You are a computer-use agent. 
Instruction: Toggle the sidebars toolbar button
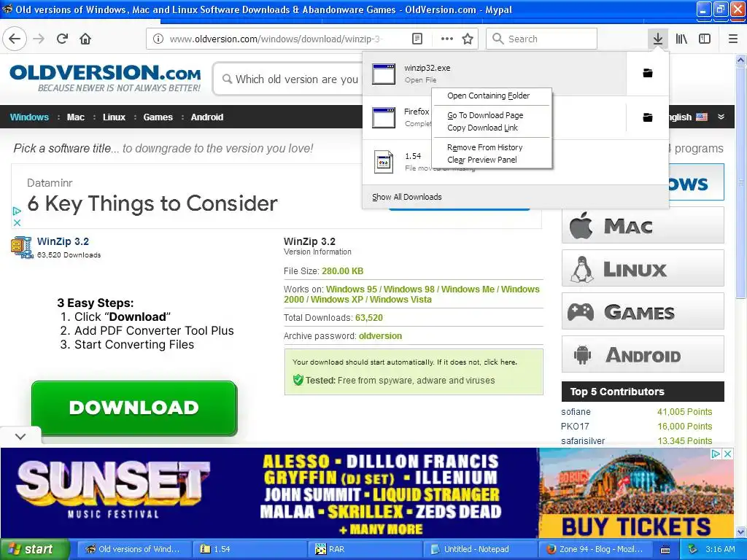(704, 39)
